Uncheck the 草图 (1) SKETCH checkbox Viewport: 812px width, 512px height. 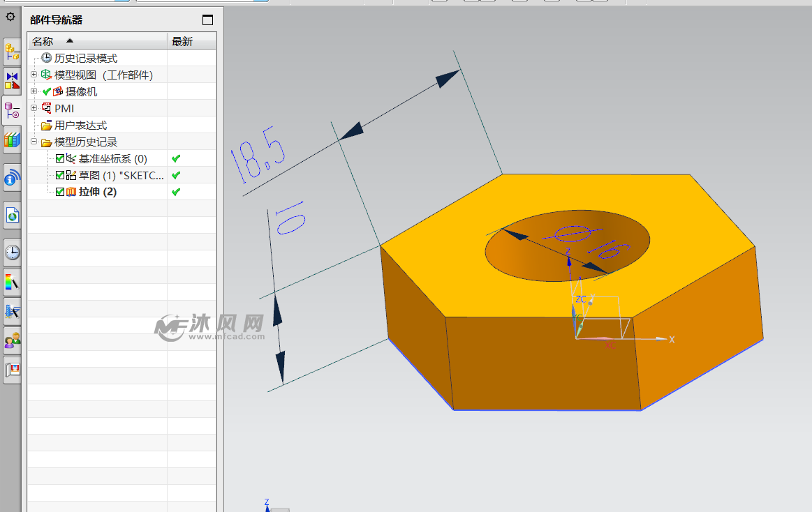point(60,175)
